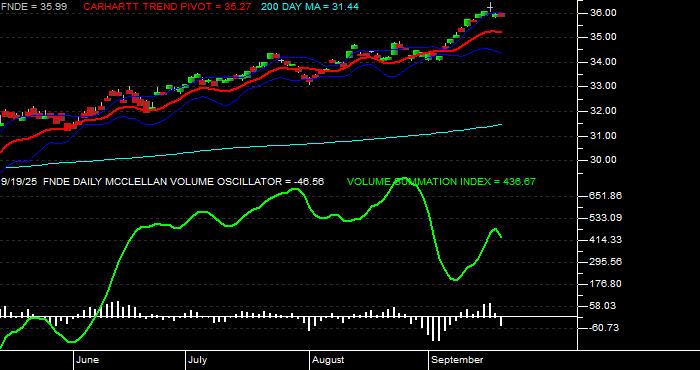Click the 295.56 oscillator axis value
Viewport: 700px width, 370px height.
606,262
